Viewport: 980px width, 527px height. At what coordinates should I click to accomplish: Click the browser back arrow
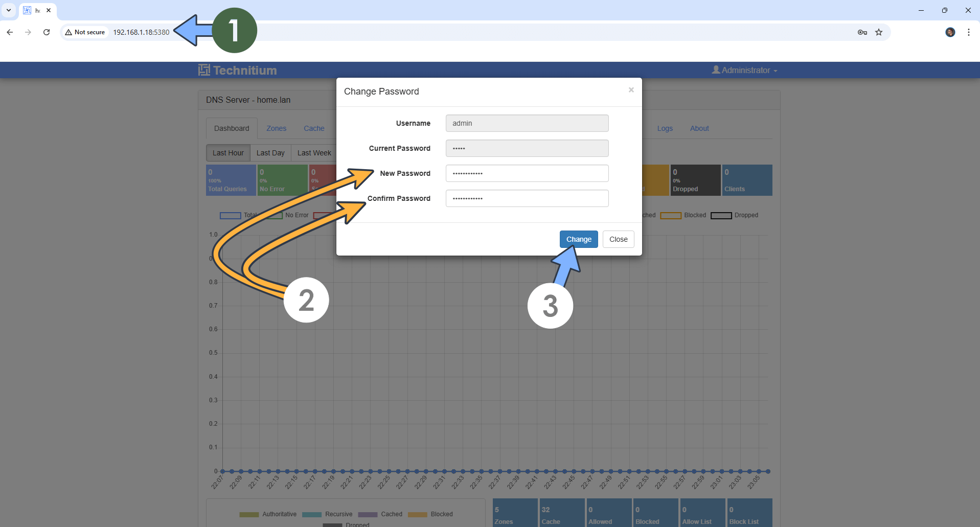point(10,32)
